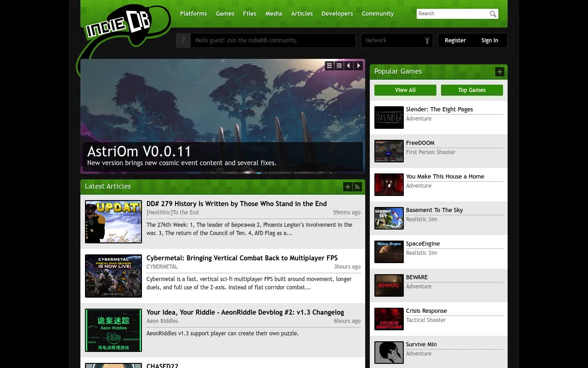Image resolution: width=588 pixels, height=368 pixels.
Task: Click the Aeon Riddles article thumbnail
Action: click(113, 330)
